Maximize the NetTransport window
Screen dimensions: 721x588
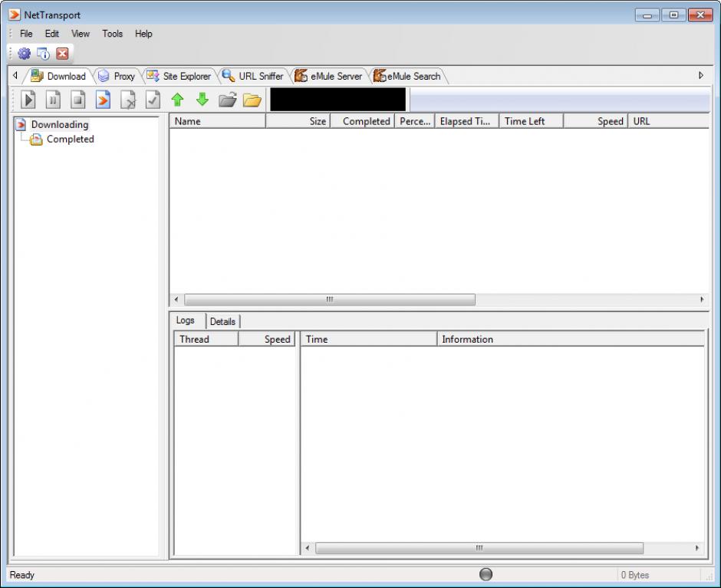pyautogui.click(x=673, y=15)
